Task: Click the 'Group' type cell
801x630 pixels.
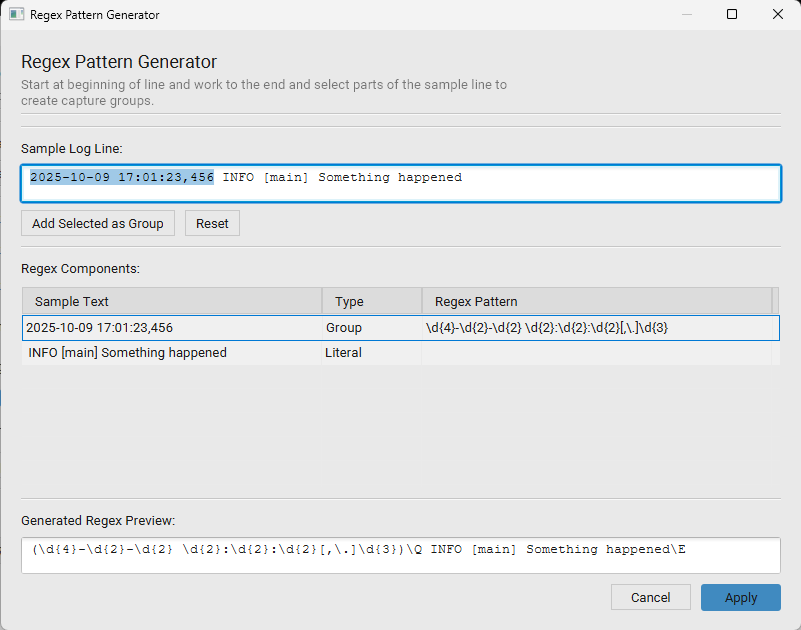Action: pos(372,328)
